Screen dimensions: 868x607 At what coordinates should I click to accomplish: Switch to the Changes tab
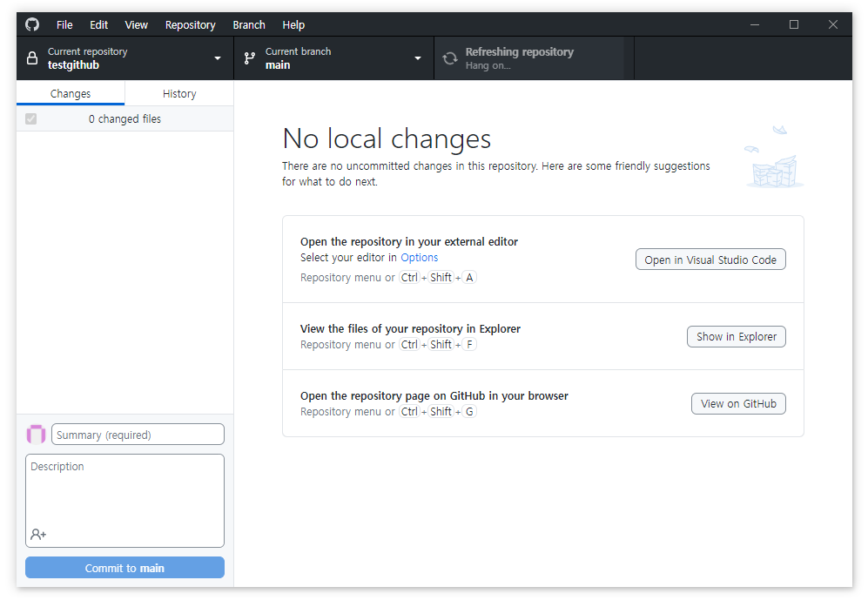point(71,93)
